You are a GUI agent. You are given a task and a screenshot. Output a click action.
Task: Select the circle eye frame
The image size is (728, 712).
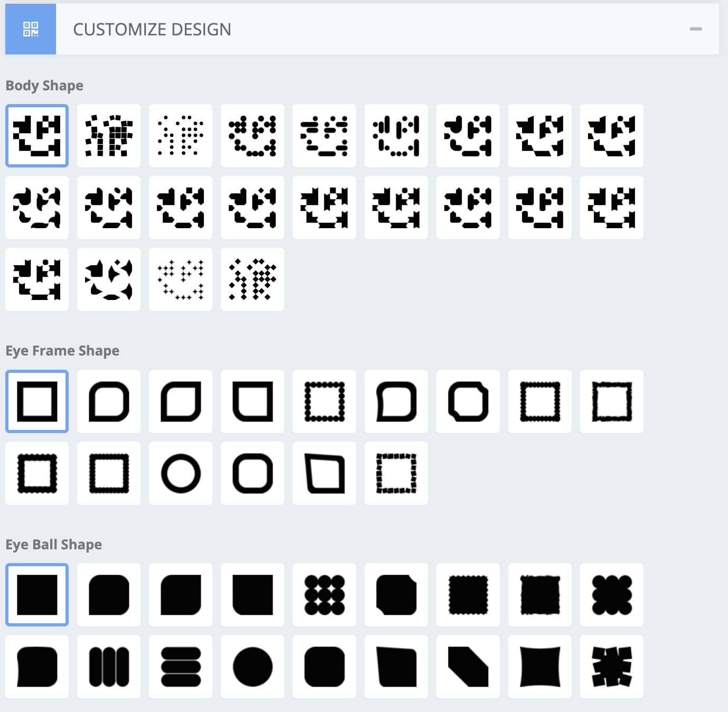(181, 473)
